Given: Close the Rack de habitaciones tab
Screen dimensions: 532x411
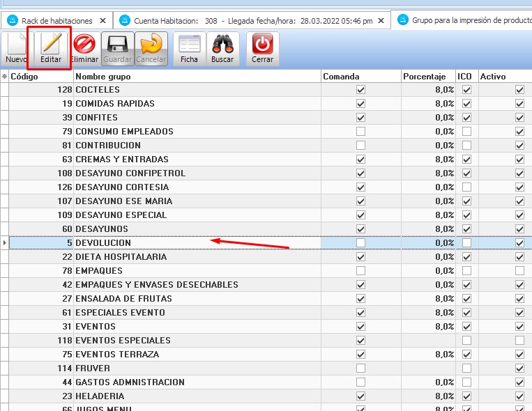Looking at the screenshot, I should [x=102, y=21].
